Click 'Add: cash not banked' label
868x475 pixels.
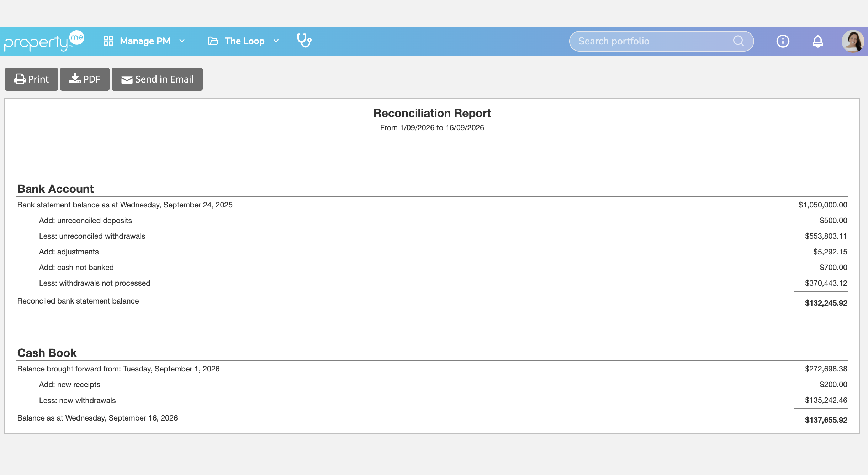(x=76, y=268)
